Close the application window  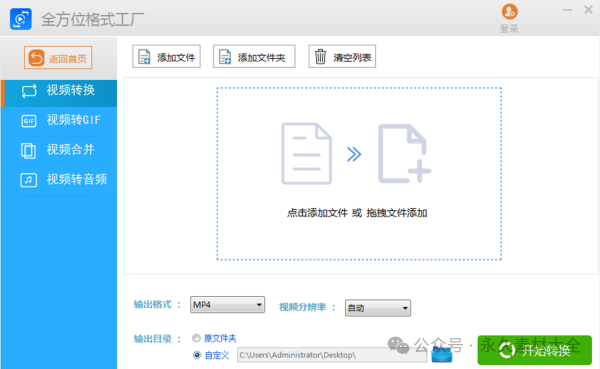(x=589, y=10)
